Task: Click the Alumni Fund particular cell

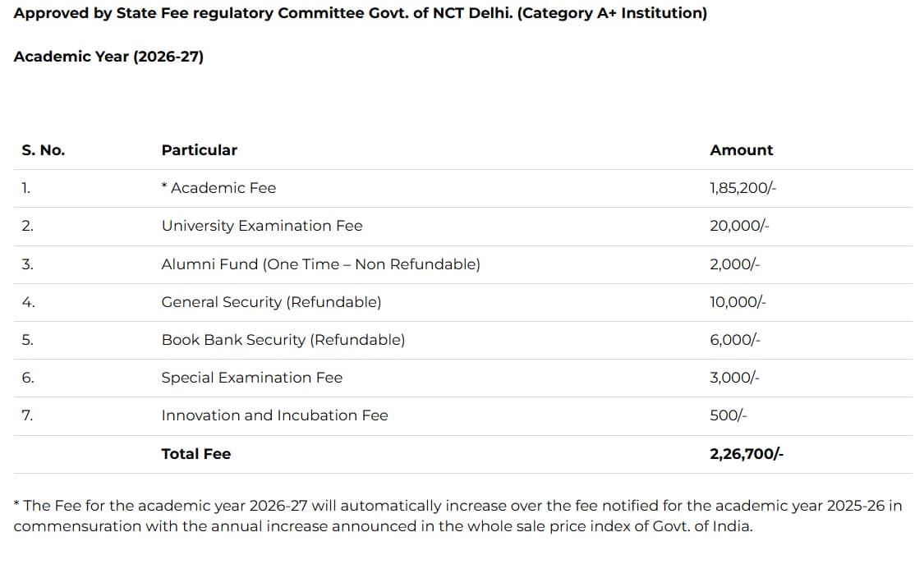Action: click(320, 264)
